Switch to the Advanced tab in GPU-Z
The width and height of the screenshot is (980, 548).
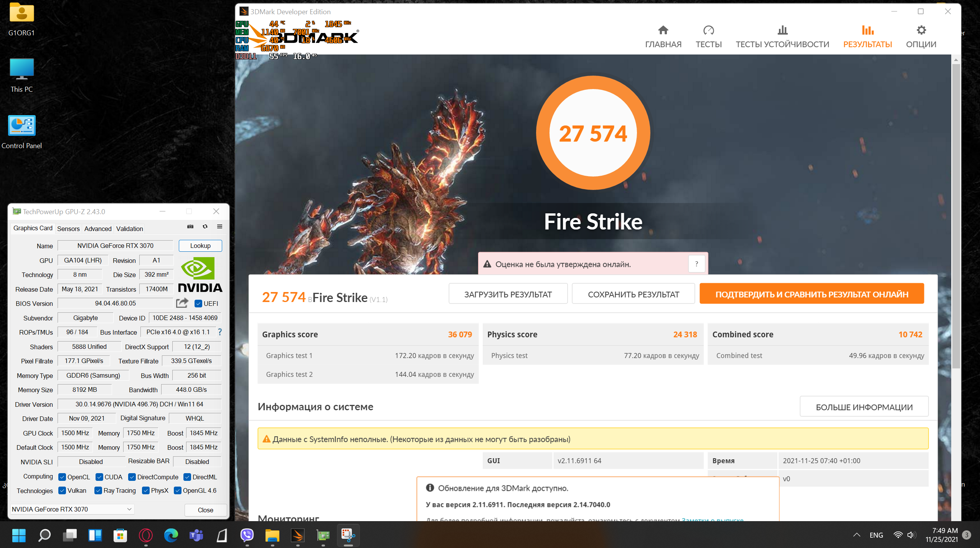tap(98, 228)
